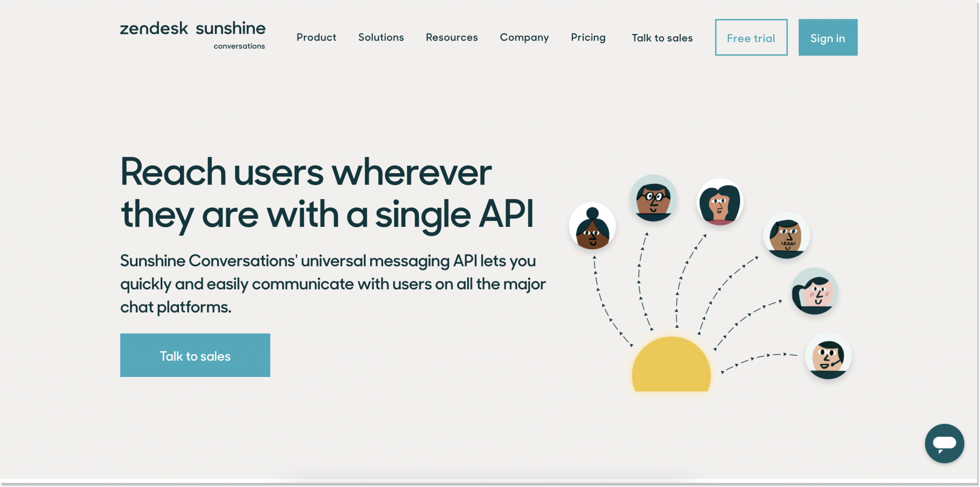Open the Resources dropdown

(451, 37)
